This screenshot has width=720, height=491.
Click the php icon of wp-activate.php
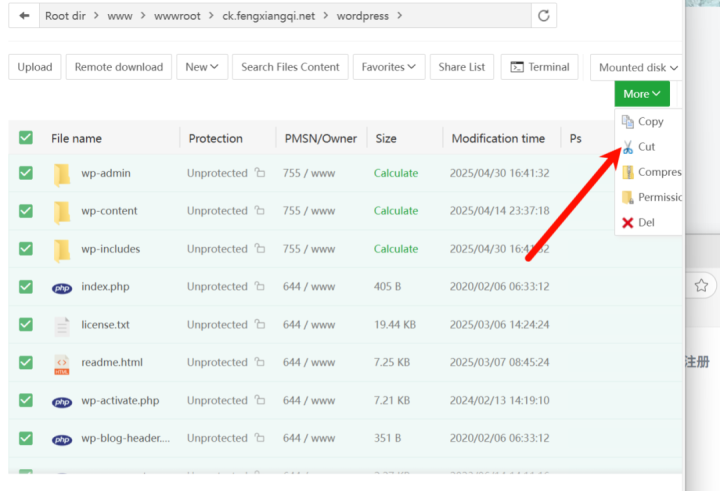(x=62, y=402)
